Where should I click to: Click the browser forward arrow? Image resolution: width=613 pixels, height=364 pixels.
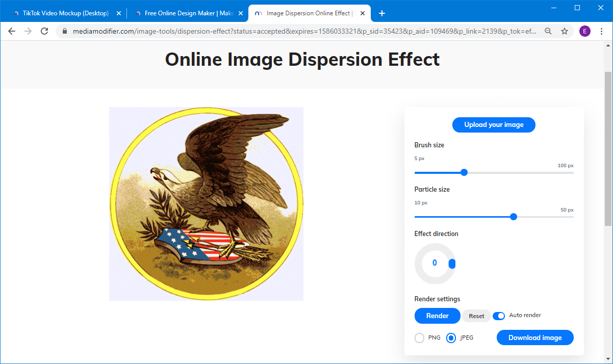pyautogui.click(x=28, y=31)
